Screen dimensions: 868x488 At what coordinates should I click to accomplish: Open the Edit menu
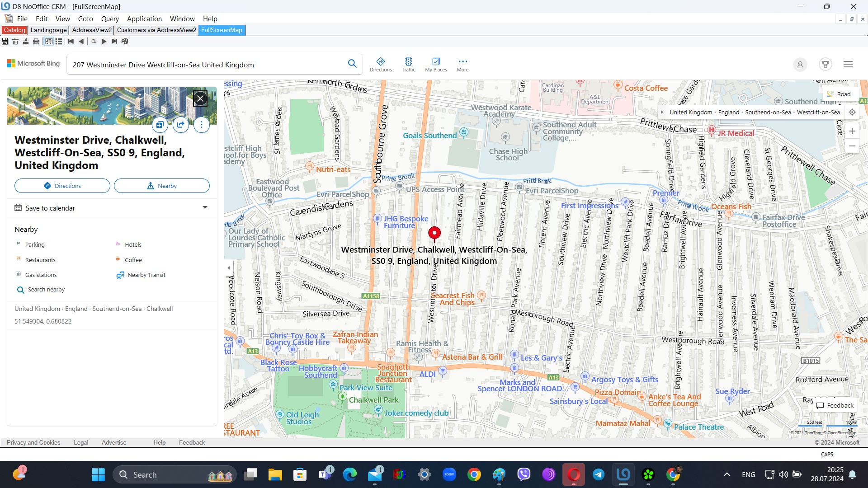[x=42, y=19]
